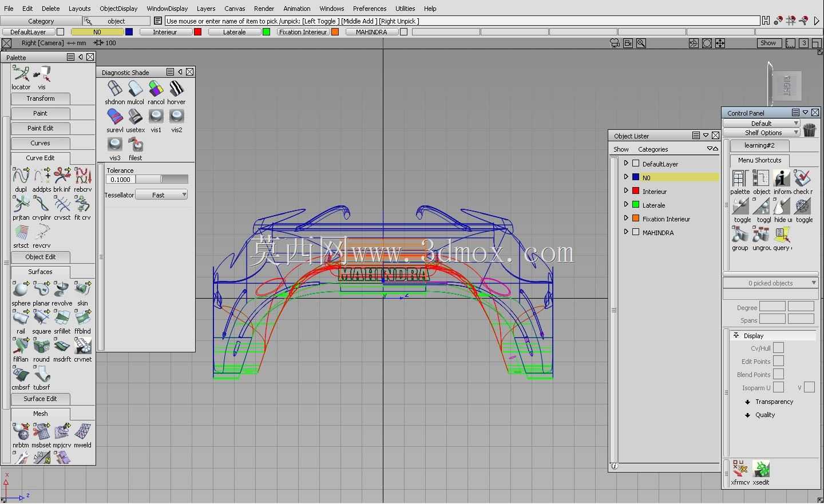Toggle the Blend Points checkbox
The height and width of the screenshot is (504, 824).
pos(778,374)
